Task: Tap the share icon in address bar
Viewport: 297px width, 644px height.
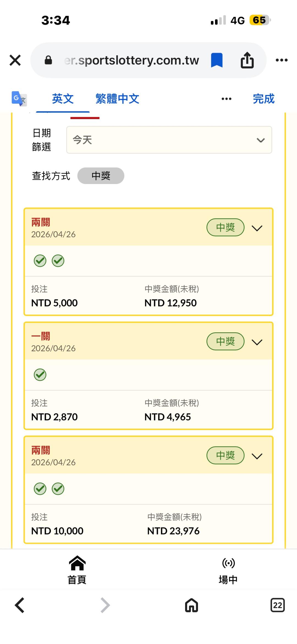Action: tap(247, 60)
